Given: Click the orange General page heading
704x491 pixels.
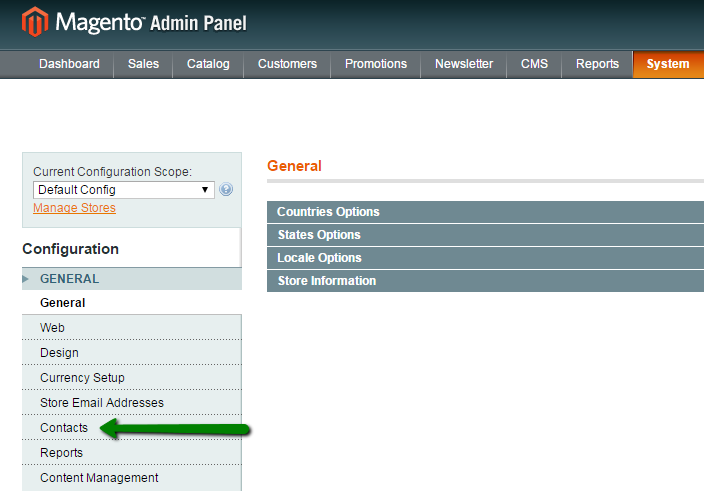Looking at the screenshot, I should [x=294, y=166].
